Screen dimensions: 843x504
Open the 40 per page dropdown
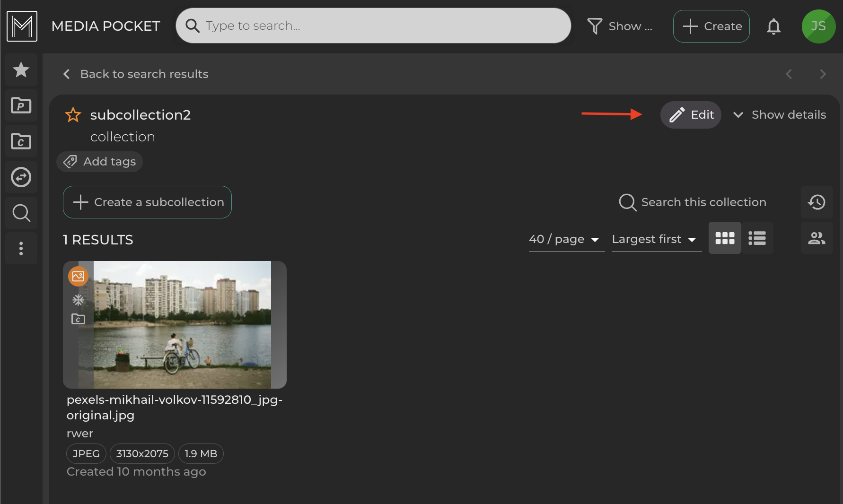(564, 239)
